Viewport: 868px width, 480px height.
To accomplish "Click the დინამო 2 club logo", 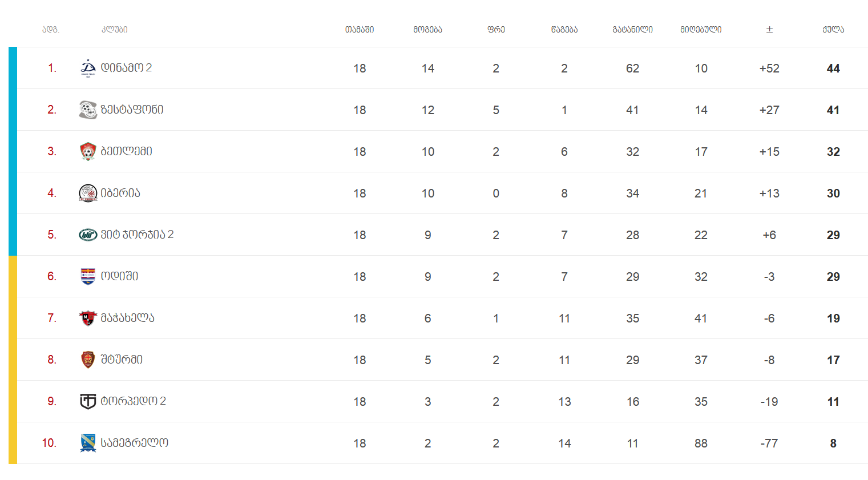I will point(88,68).
